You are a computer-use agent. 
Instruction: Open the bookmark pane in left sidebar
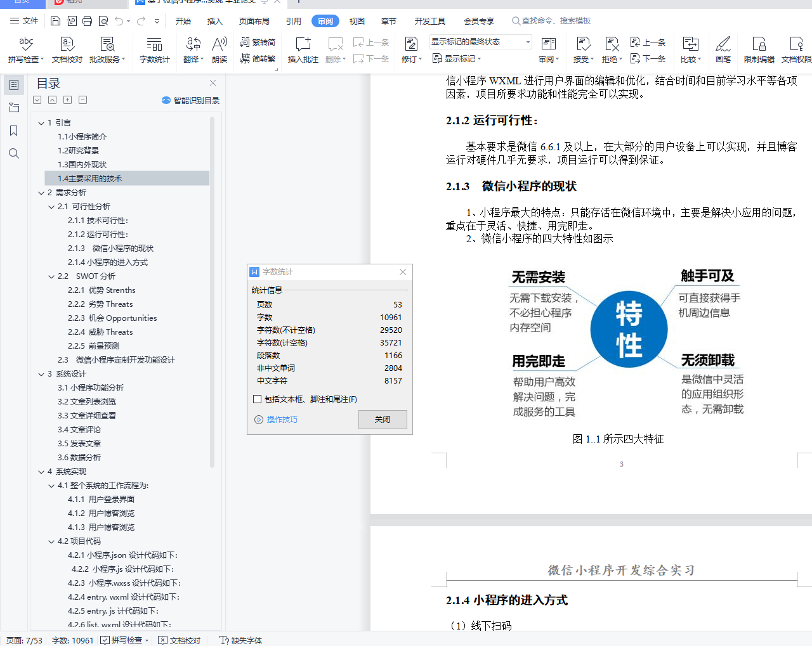click(x=14, y=131)
